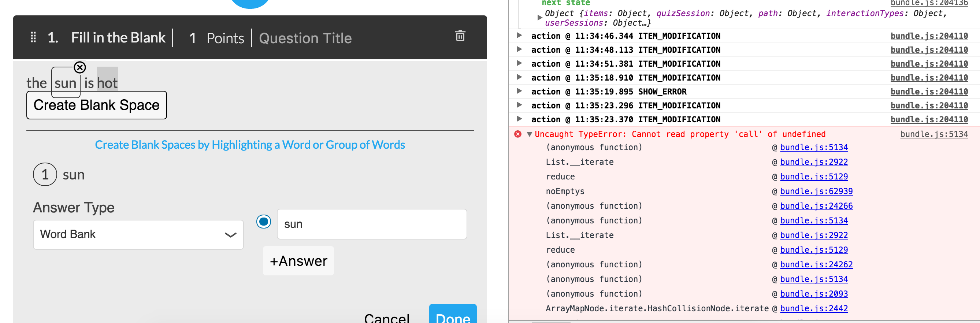Click 'Uncaught TypeError' error message

coord(679,134)
